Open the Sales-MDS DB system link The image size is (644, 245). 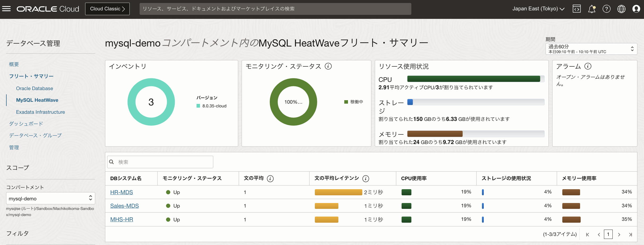pyautogui.click(x=124, y=206)
